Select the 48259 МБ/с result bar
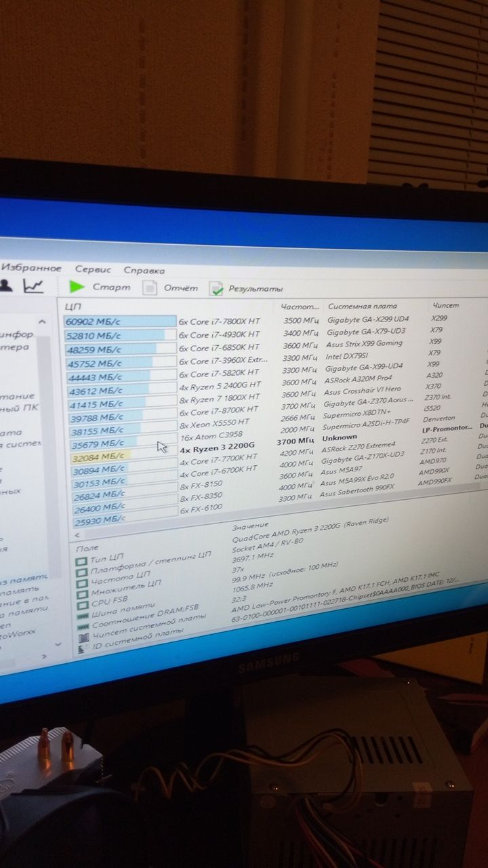The width and height of the screenshot is (488, 868). [x=121, y=349]
